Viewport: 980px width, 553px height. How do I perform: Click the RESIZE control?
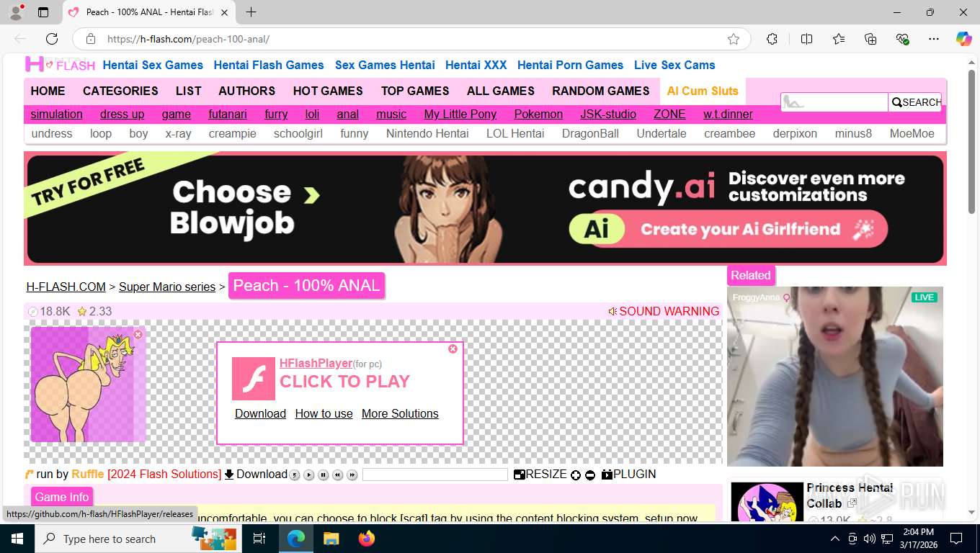point(540,475)
